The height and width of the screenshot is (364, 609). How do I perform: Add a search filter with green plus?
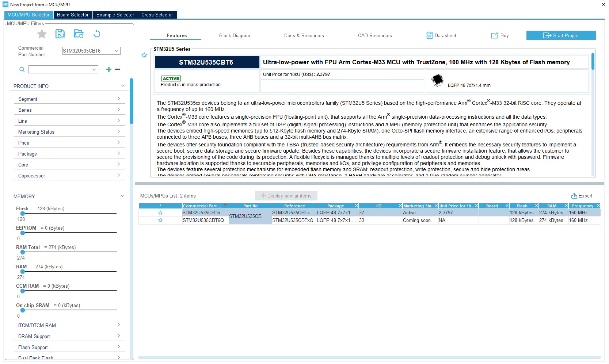pos(109,69)
